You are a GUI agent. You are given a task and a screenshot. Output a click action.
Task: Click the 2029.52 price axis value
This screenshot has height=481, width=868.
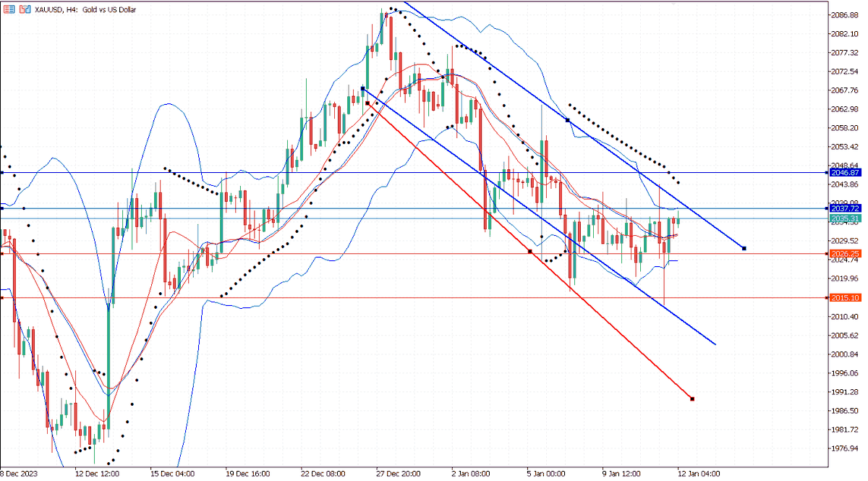click(x=844, y=241)
